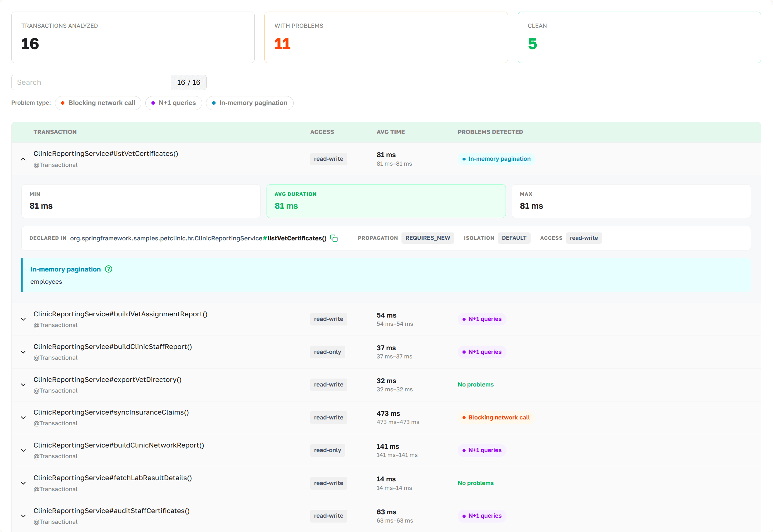Viewport: 773px width, 532px height.
Task: Copy the listVetCertificates declared-in path
Action: pyautogui.click(x=334, y=238)
